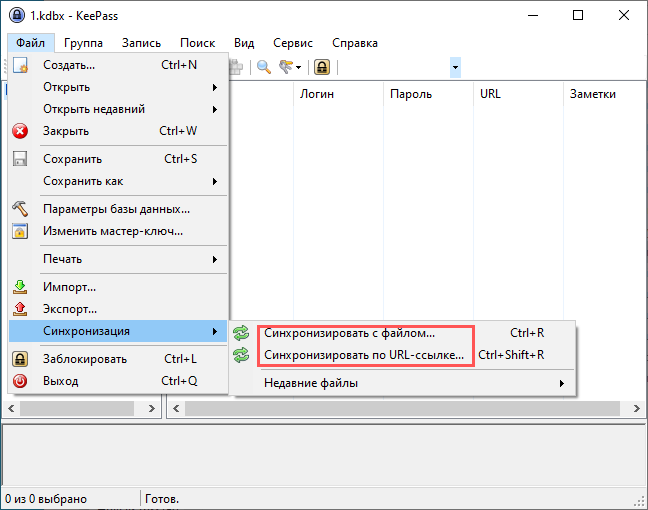Viewport: 648px width, 510px height.
Task: Choose Импорт... menu entry
Action: [118, 287]
